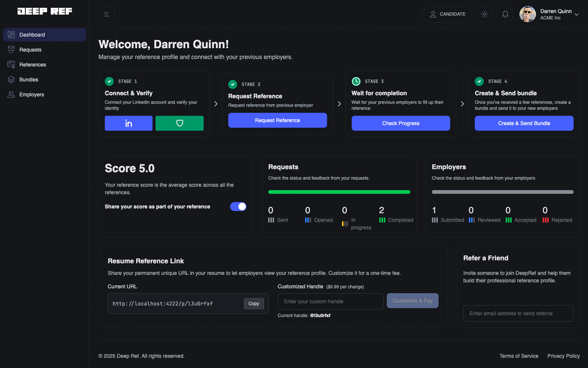
Task: Click chevron arrow between Stage 1 and 2
Action: click(x=216, y=104)
